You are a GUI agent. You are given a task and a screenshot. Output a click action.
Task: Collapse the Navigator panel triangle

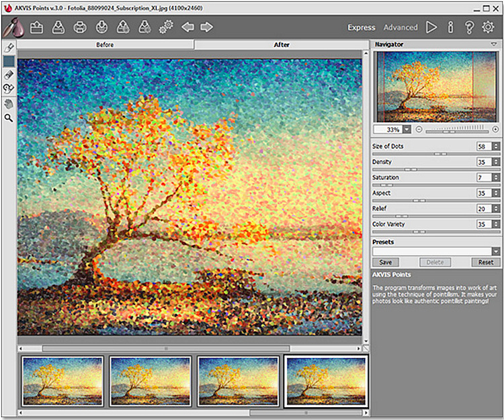click(494, 44)
